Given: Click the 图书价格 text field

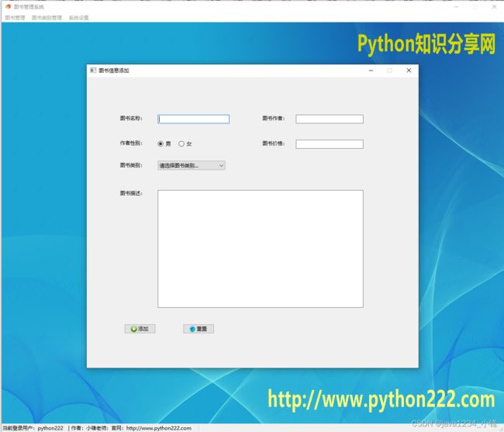Looking at the screenshot, I should [x=330, y=144].
